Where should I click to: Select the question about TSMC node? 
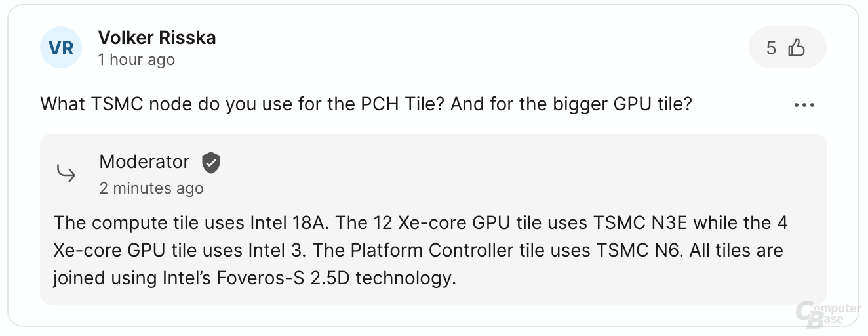pyautogui.click(x=366, y=104)
